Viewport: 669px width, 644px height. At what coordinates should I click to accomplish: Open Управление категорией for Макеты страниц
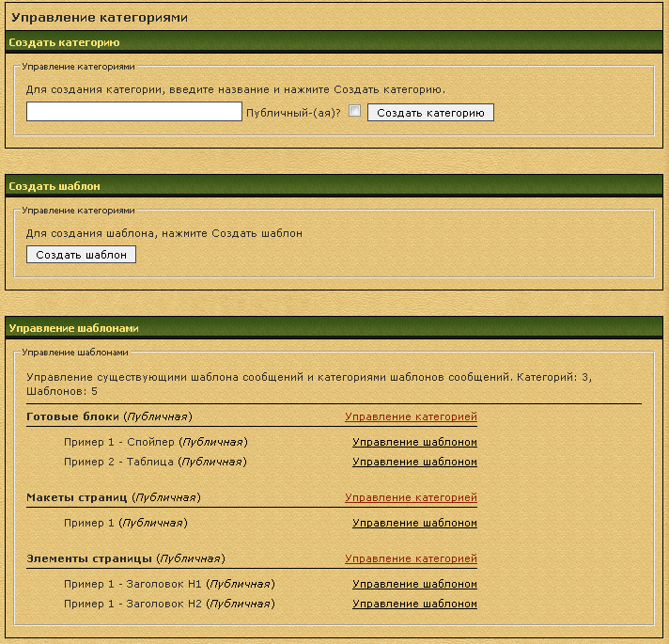(x=411, y=497)
